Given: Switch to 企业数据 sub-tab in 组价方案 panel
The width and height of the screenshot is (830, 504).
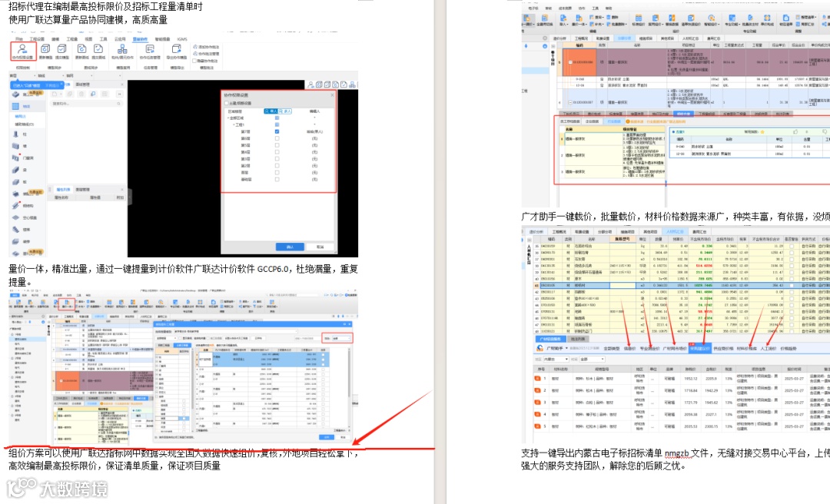Looking at the screenshot, I should coord(593,121).
